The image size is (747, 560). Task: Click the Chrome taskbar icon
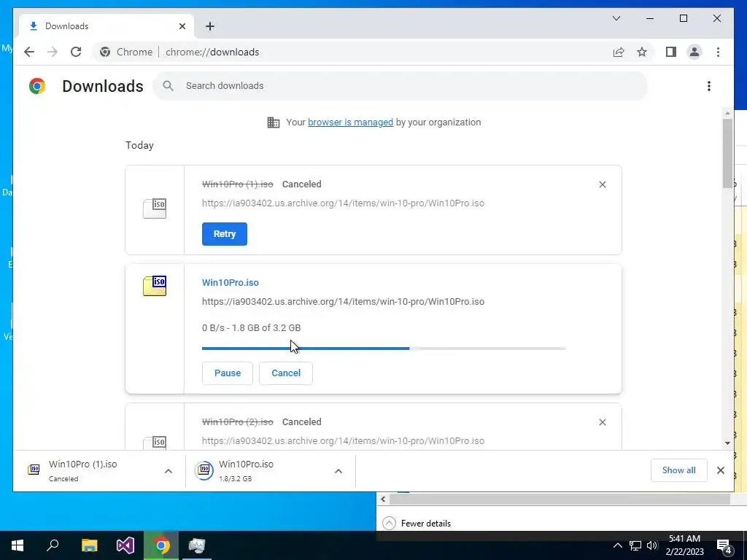pos(161,545)
